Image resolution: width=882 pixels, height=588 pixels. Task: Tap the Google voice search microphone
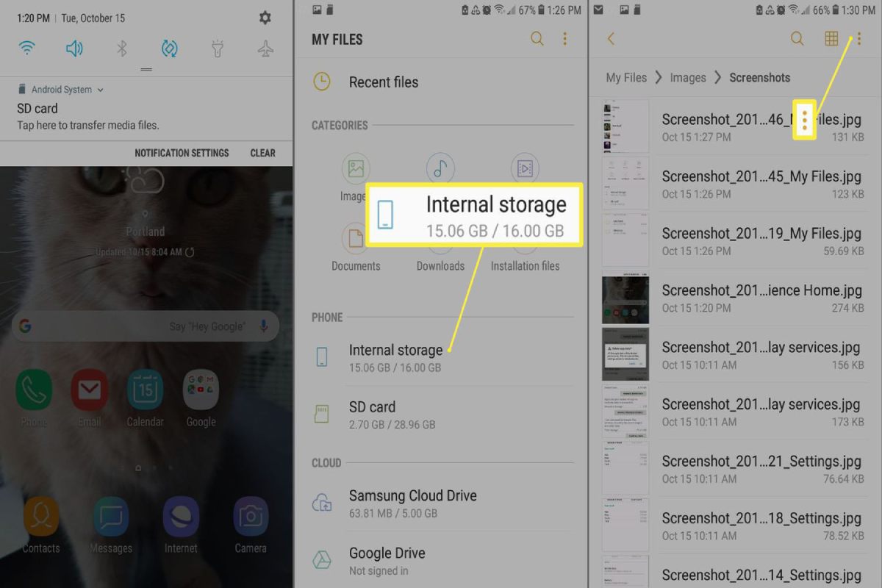point(264,326)
